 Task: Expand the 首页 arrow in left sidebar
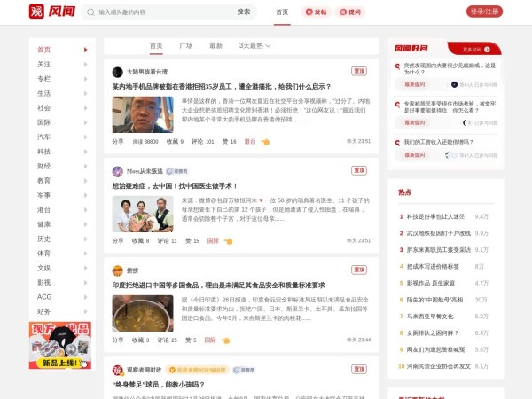[x=86, y=51]
